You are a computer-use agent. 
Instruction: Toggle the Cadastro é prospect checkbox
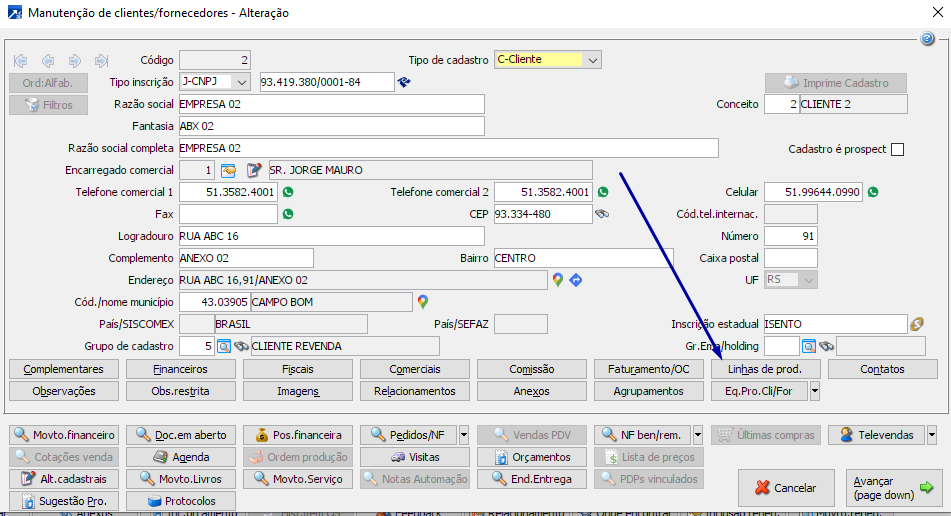coord(897,149)
